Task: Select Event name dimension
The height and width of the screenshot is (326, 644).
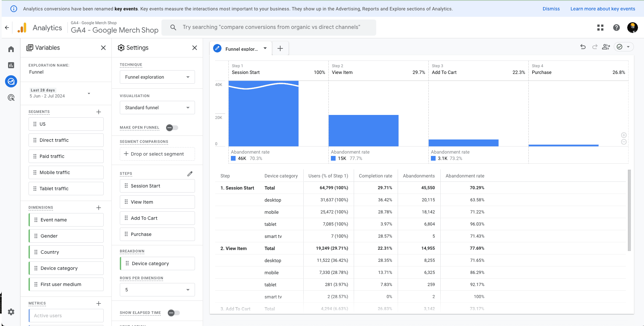Action: (66, 220)
